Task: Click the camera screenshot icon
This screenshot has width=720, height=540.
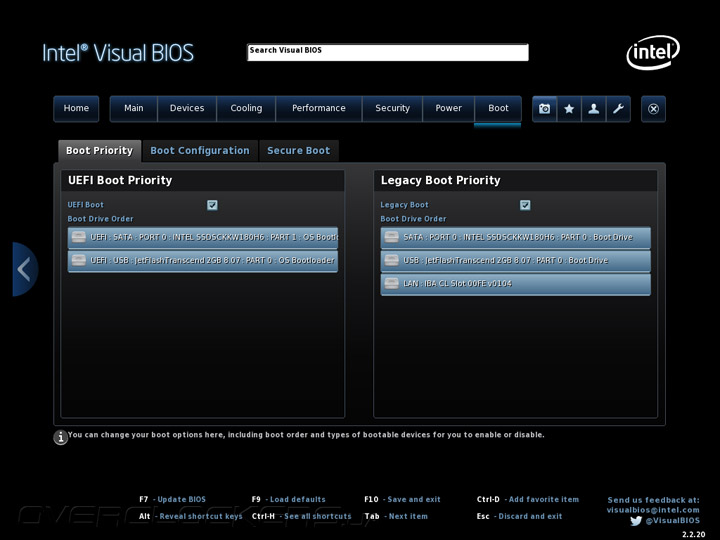Action: point(545,109)
